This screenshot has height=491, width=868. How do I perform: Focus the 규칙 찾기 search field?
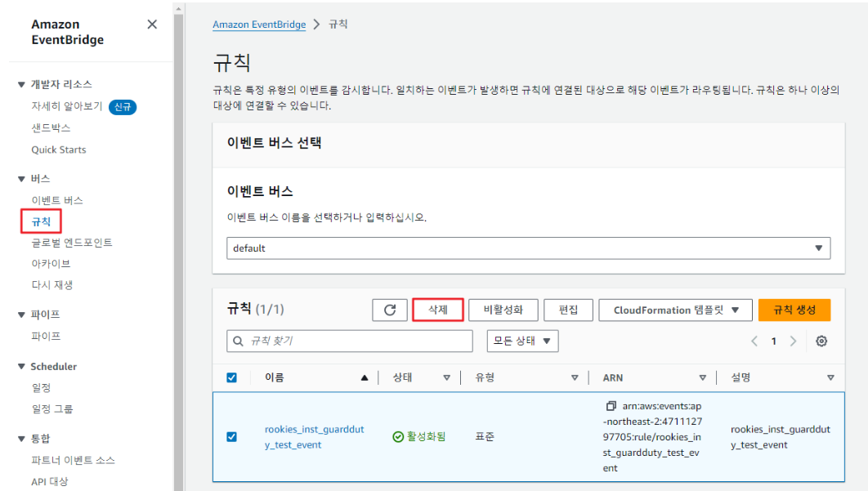point(349,341)
